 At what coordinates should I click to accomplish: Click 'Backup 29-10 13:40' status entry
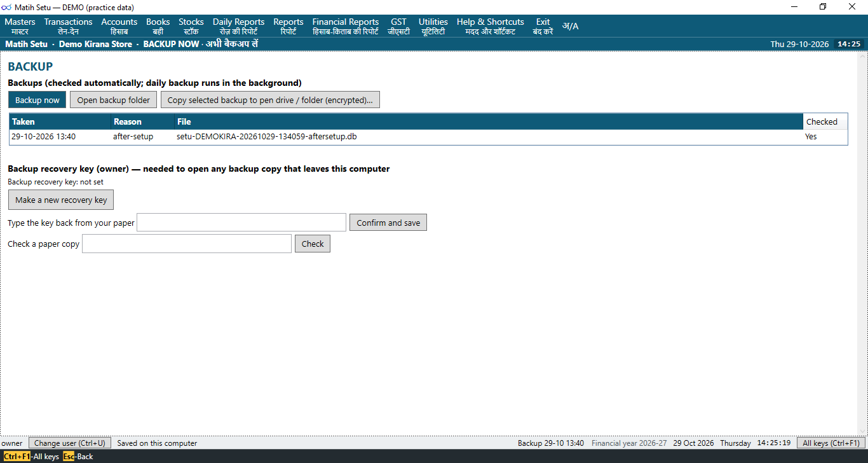tap(551, 443)
